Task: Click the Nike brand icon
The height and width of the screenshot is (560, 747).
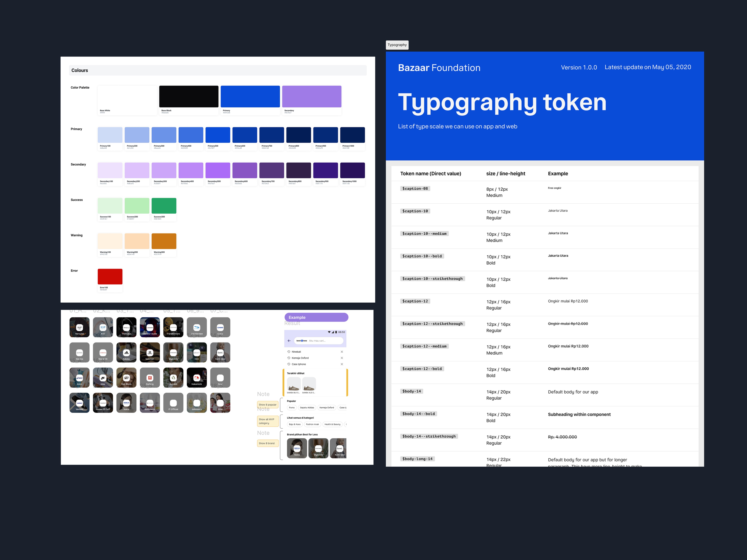Action: click(x=103, y=379)
